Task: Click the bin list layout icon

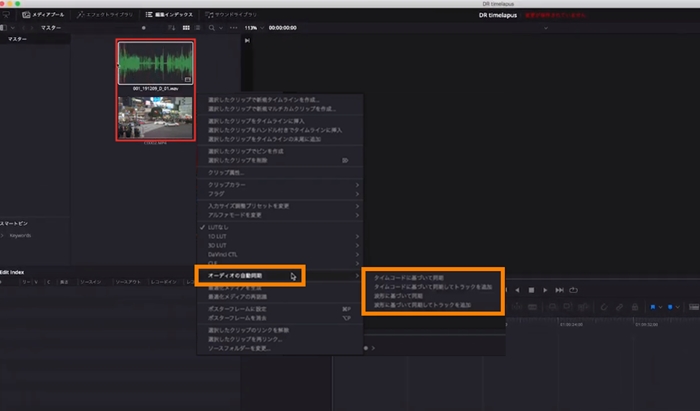Action: (4, 28)
